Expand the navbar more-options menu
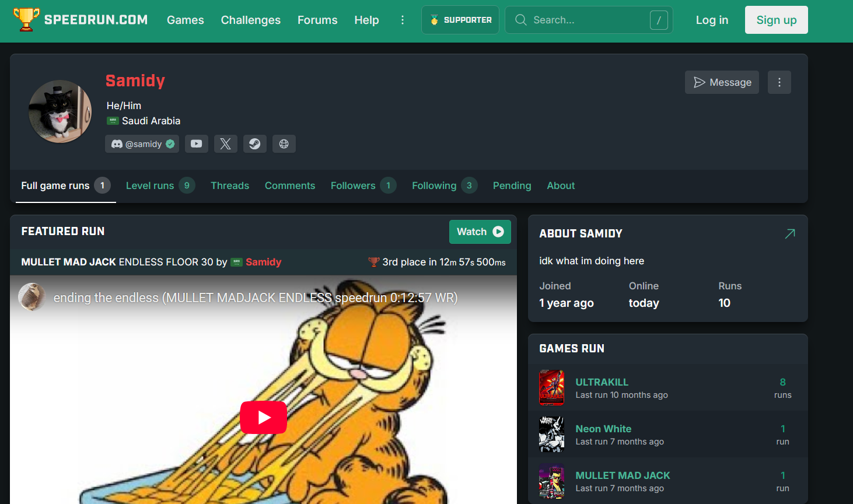This screenshot has height=504, width=853. pos(403,20)
